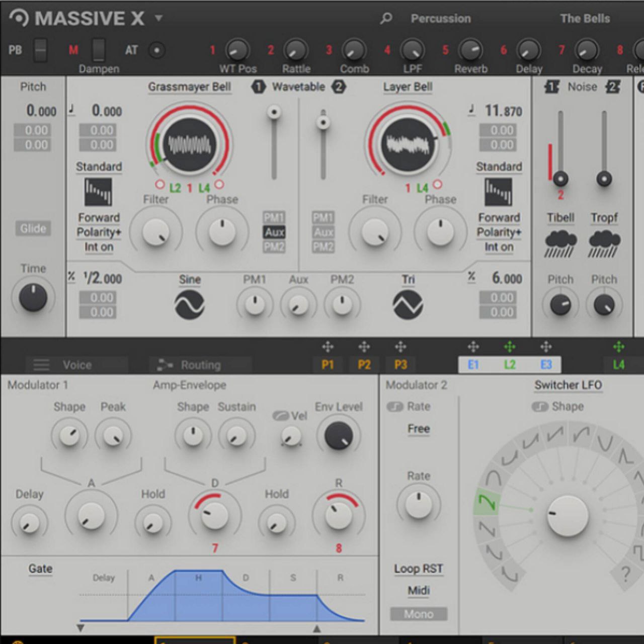Toggle oscillator 2 Polarity+ setting

[499, 232]
